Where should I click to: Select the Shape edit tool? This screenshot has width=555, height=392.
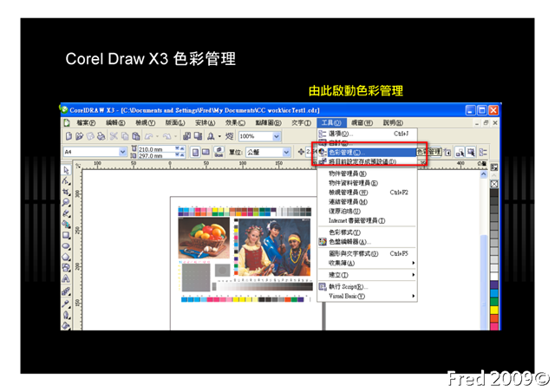tap(66, 181)
